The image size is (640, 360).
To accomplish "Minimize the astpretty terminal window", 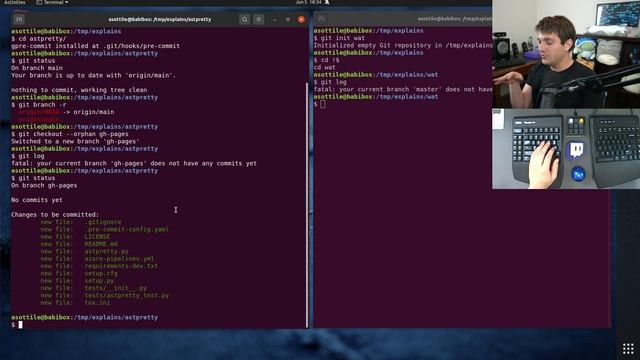I will coord(275,19).
